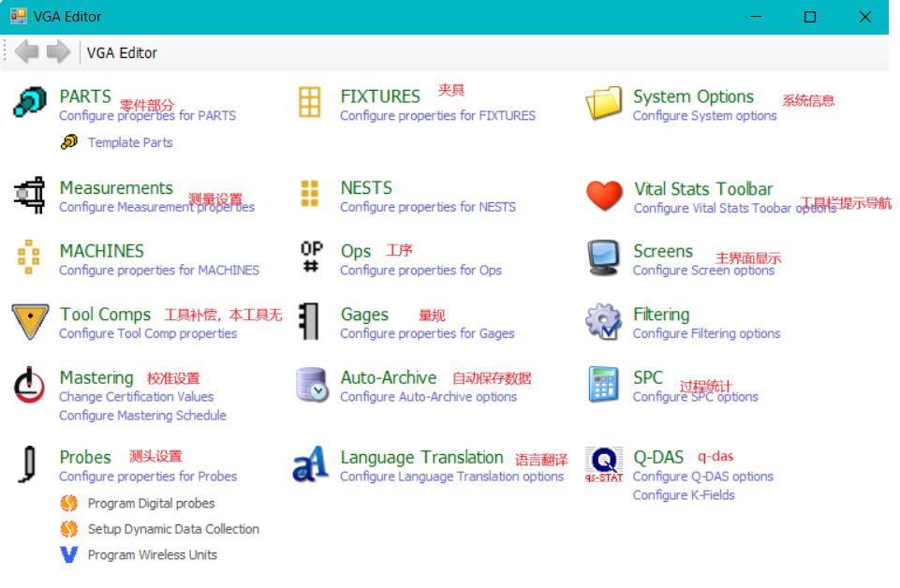
Task: Click the Vital Stats Toolbar heart icon
Action: [604, 196]
